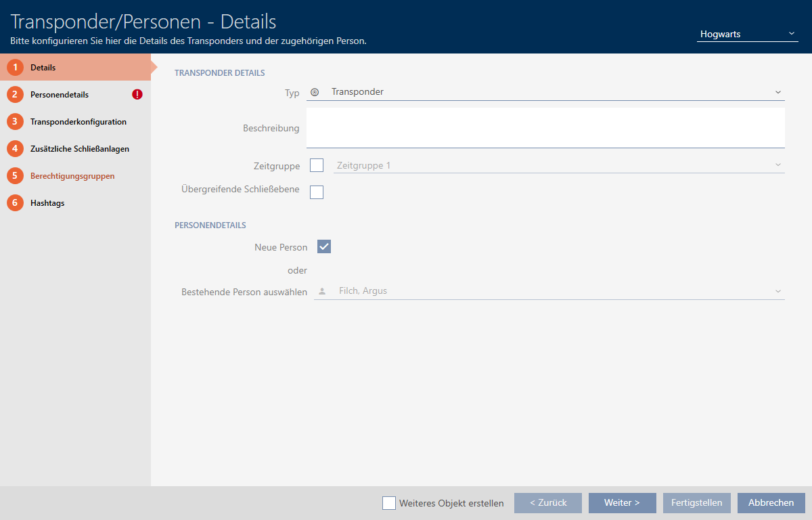Image resolution: width=812 pixels, height=520 pixels.
Task: Go to Zusätzliche Schließanlagen step
Action: 80,149
